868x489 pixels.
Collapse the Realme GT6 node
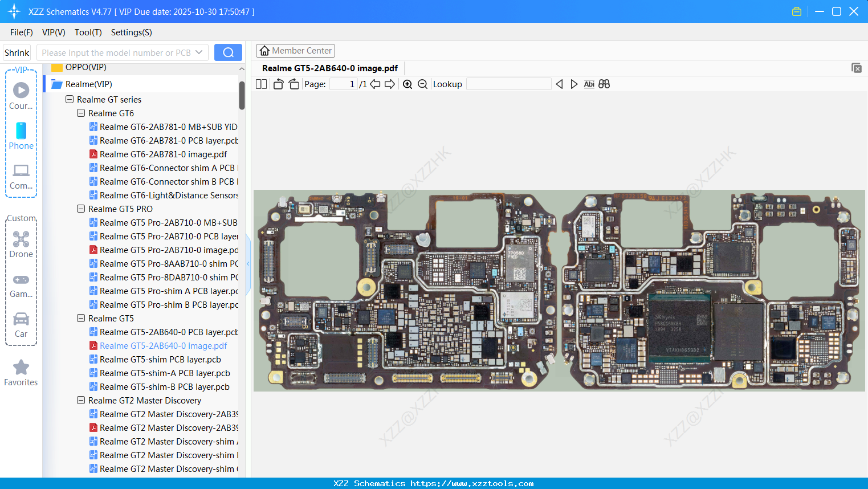tap(81, 113)
